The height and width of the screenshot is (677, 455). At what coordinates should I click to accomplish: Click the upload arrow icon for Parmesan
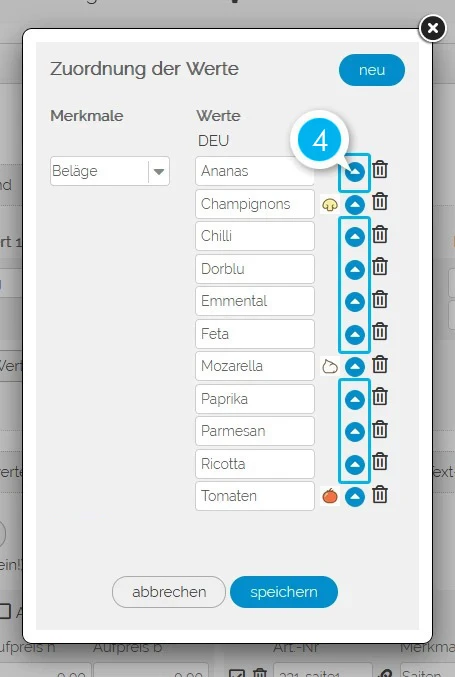[355, 432]
